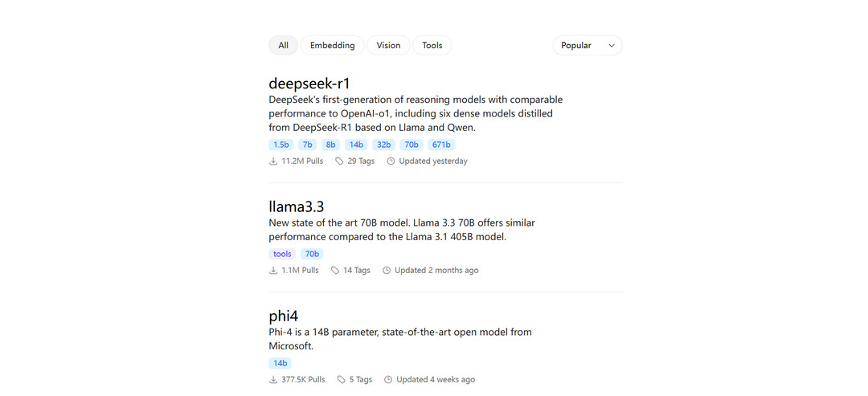Click the 671b size tag on deepseek-r1

tap(441, 145)
